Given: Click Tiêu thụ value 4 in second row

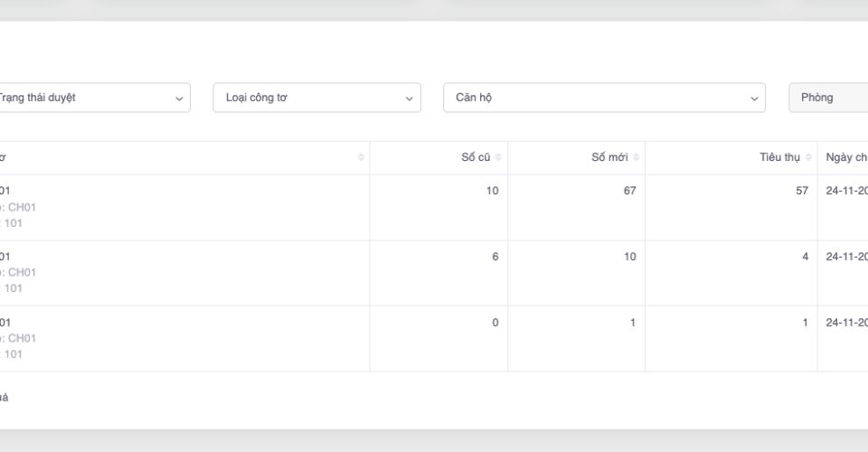Looking at the screenshot, I should click(x=805, y=257).
